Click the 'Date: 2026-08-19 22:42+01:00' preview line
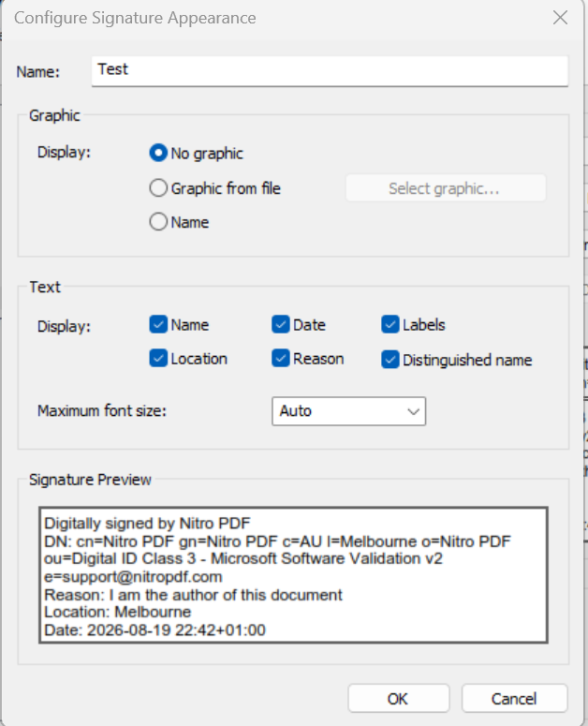 coord(155,630)
